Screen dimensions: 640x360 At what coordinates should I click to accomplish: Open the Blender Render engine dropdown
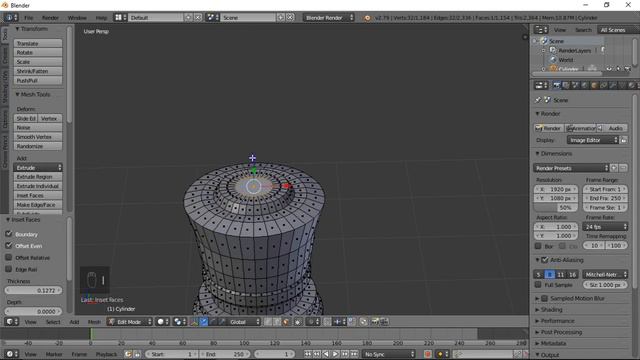click(329, 18)
